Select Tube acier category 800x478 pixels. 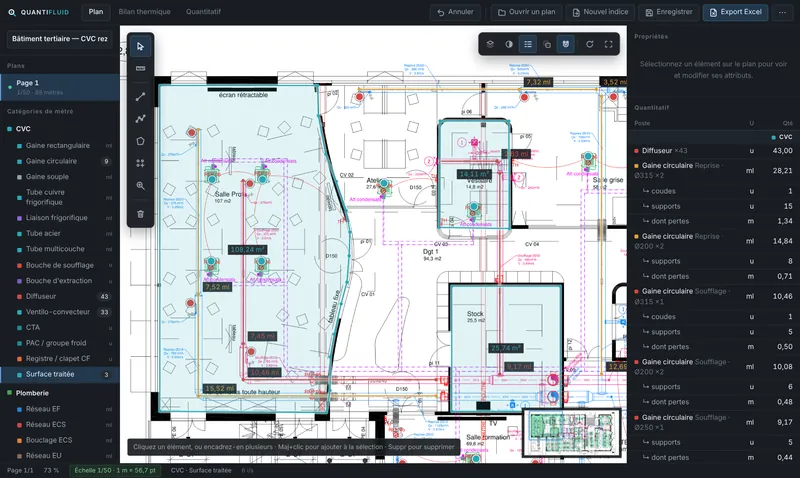[x=60, y=234]
